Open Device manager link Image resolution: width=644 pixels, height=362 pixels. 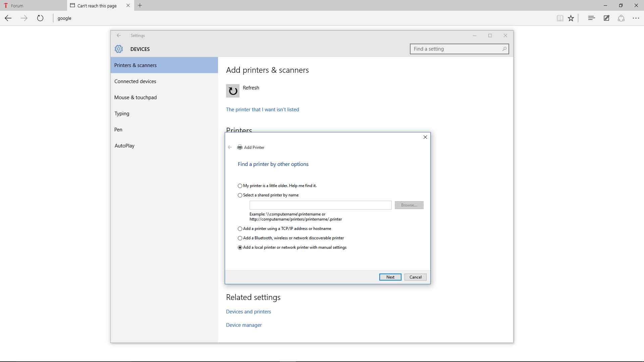pyautogui.click(x=244, y=325)
